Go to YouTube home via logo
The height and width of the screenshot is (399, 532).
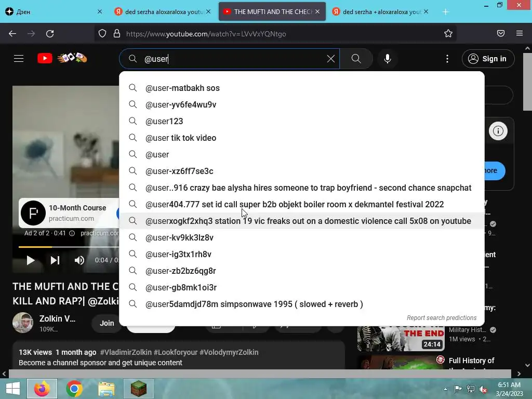pyautogui.click(x=62, y=58)
